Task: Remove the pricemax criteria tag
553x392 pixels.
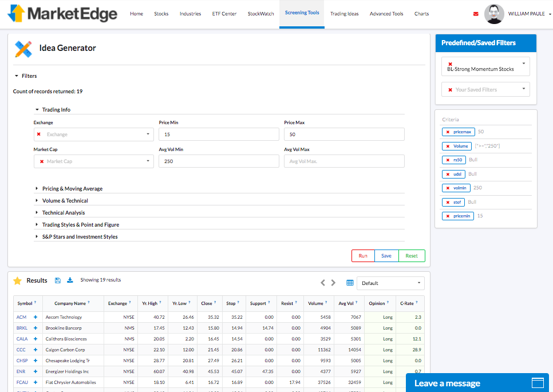Action: 448,132
